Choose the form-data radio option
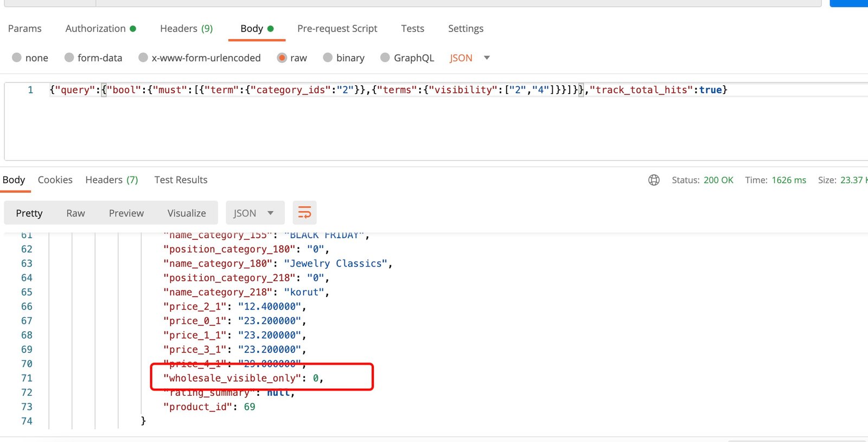 69,58
